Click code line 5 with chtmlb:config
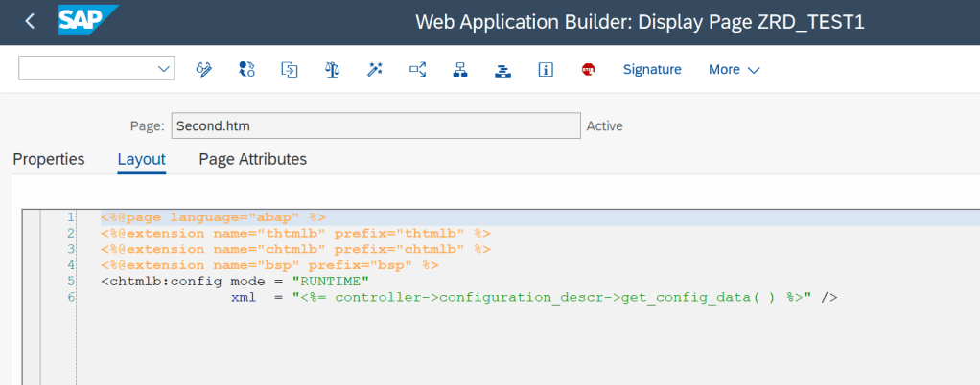Screen dimensions: 980x385 point(235,281)
